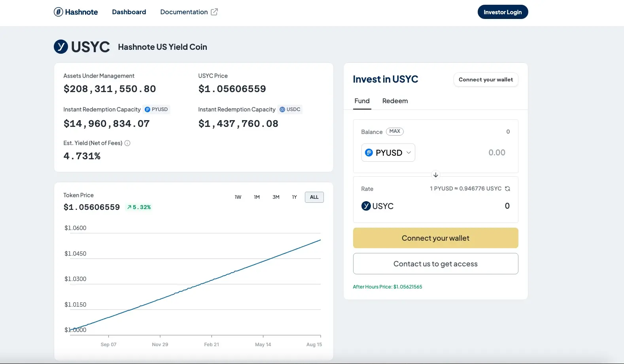Click the After Hours Price text
The image size is (624, 364).
[x=388, y=287]
